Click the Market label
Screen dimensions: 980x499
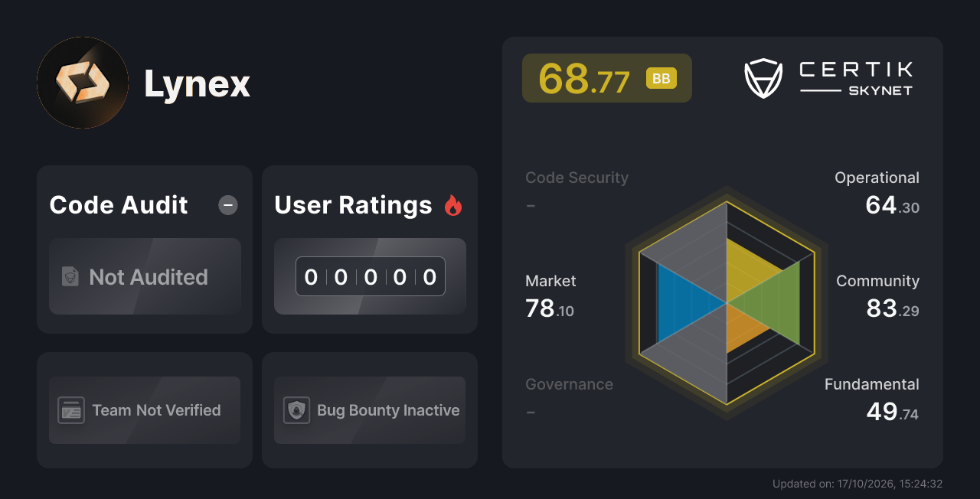coord(550,281)
